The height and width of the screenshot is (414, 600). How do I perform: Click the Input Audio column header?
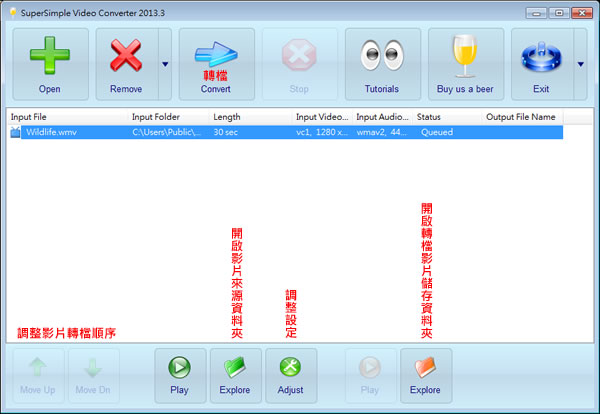382,117
